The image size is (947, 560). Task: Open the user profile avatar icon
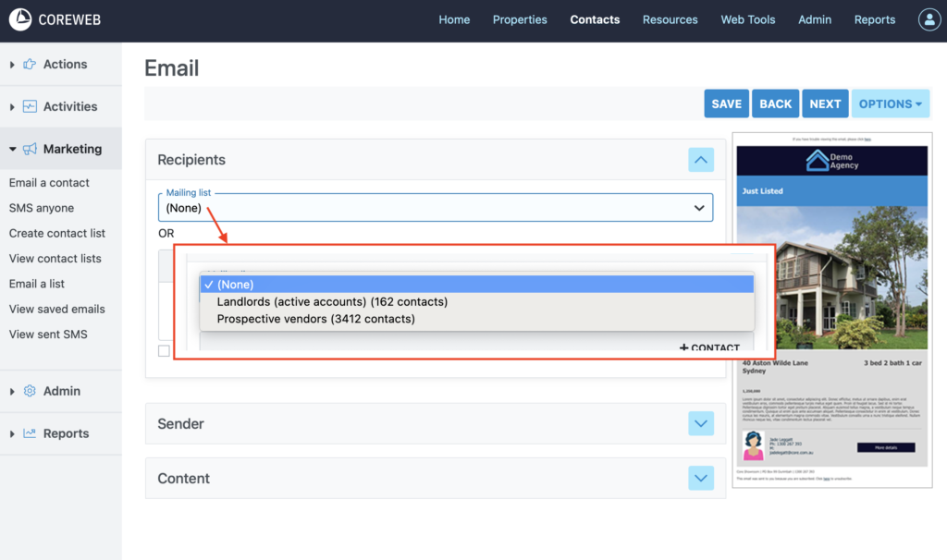click(x=929, y=19)
